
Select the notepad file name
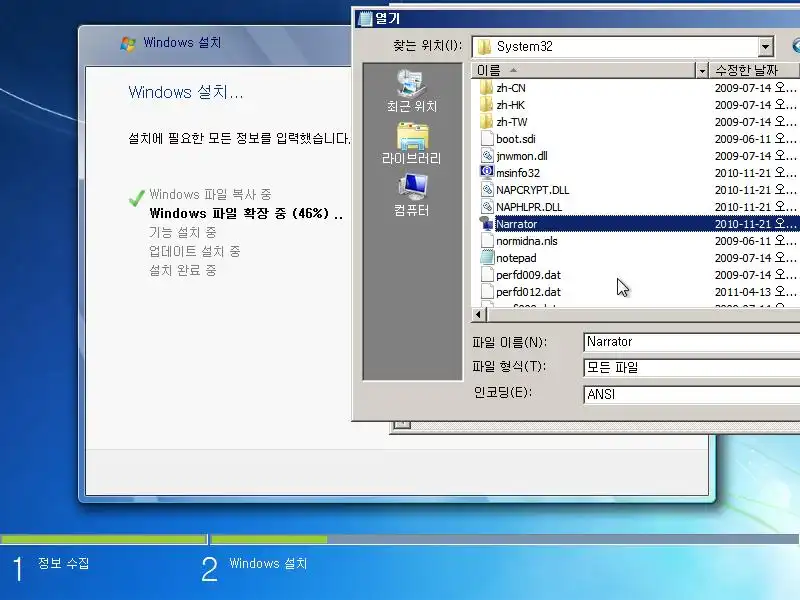tap(516, 258)
